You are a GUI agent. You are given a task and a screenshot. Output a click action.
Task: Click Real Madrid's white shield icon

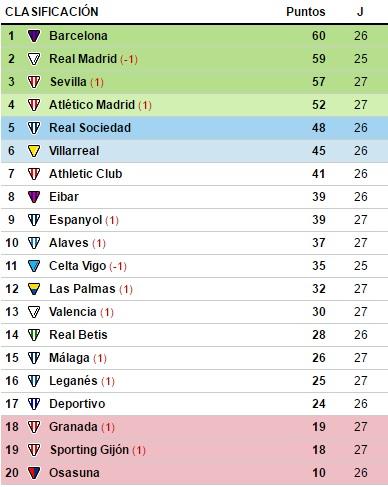click(x=34, y=59)
